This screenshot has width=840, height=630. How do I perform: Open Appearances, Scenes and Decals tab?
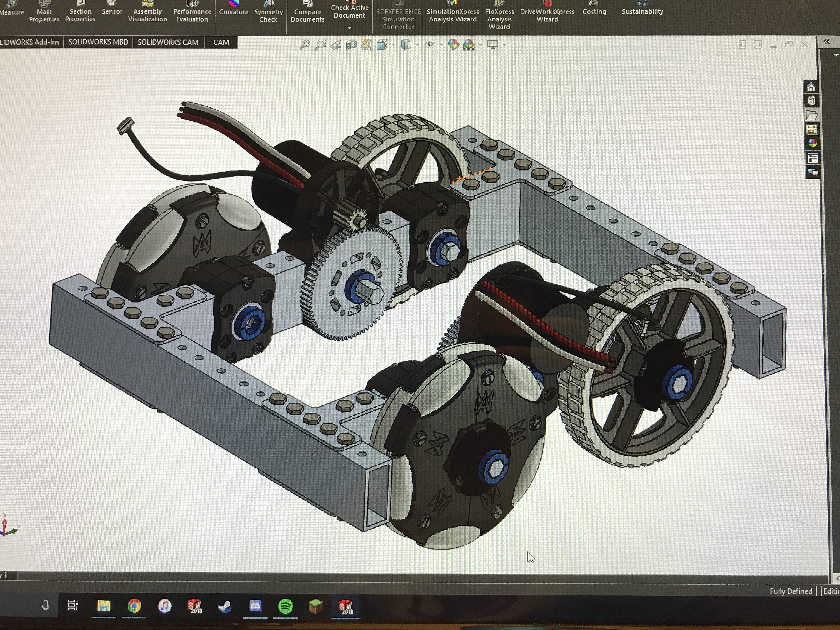click(x=812, y=143)
